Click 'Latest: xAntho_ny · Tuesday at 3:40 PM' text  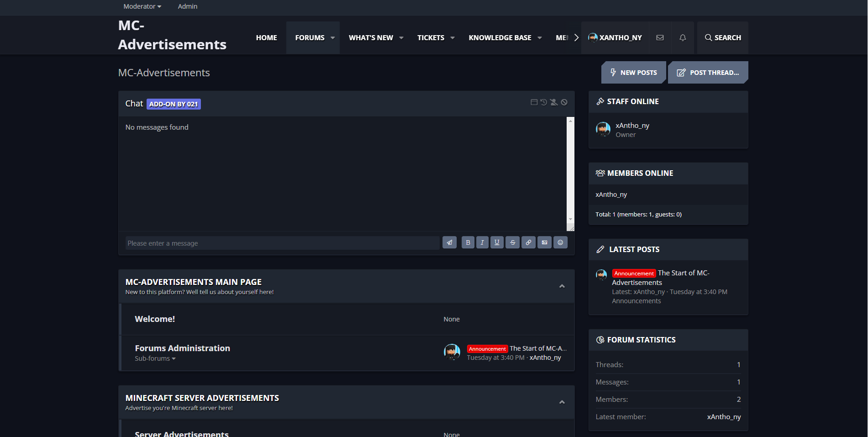pos(669,292)
